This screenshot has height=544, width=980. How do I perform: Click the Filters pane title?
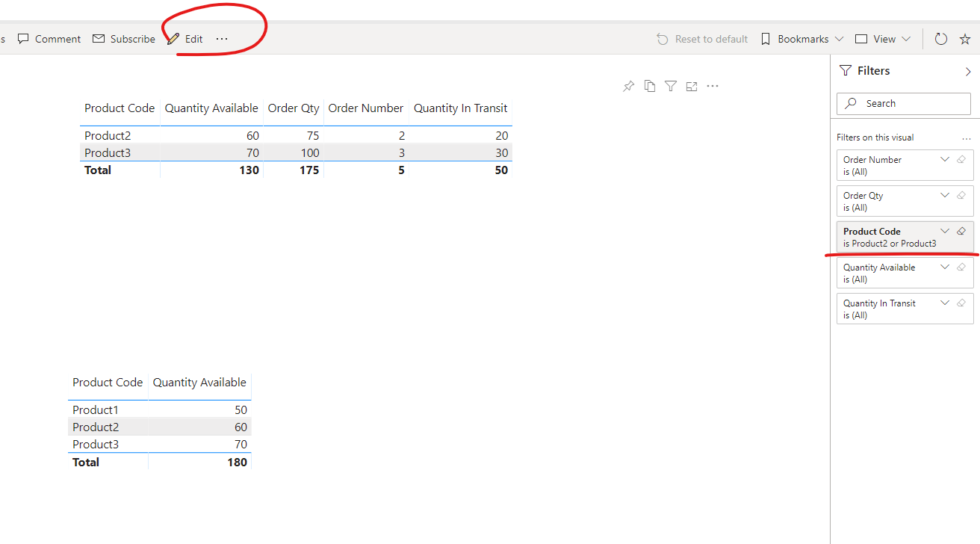pos(873,71)
